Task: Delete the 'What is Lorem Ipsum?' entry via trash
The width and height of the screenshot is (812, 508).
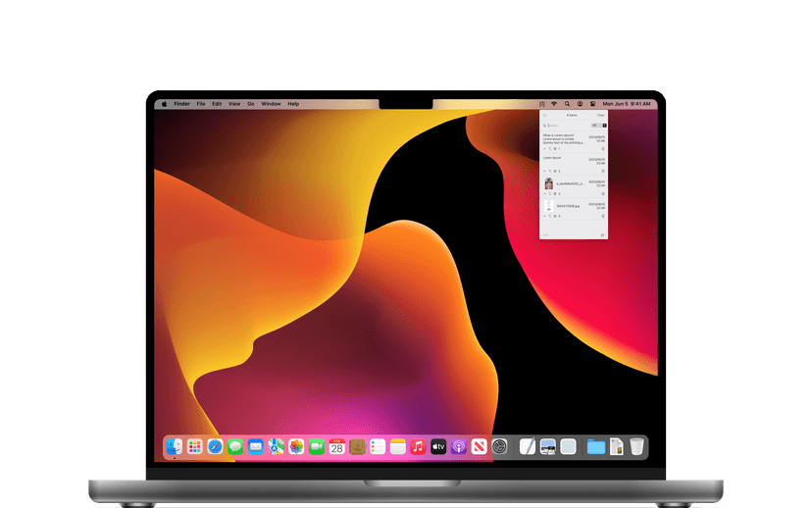Action: [603, 149]
